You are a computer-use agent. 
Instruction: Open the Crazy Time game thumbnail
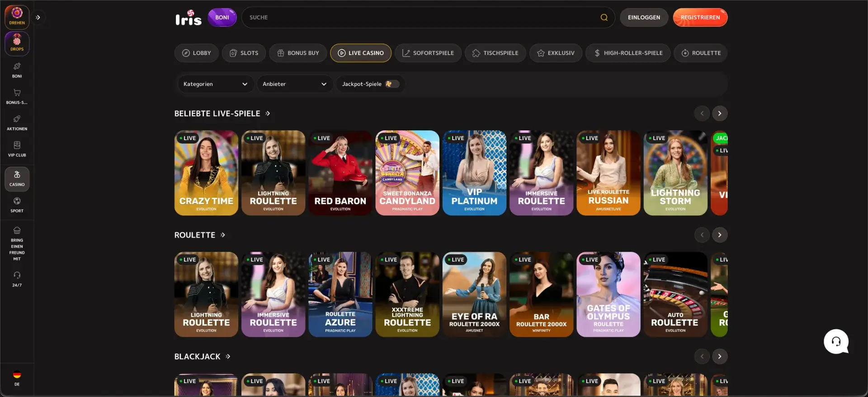pos(206,173)
